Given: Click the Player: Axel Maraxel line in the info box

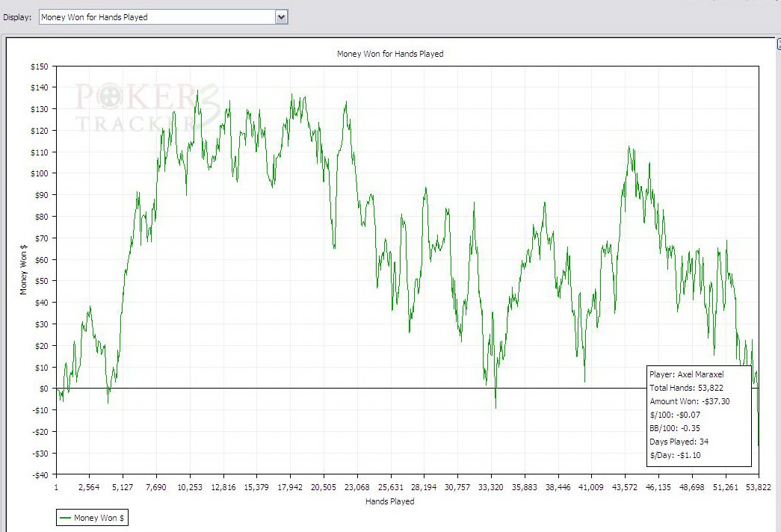Looking at the screenshot, I should 686,374.
